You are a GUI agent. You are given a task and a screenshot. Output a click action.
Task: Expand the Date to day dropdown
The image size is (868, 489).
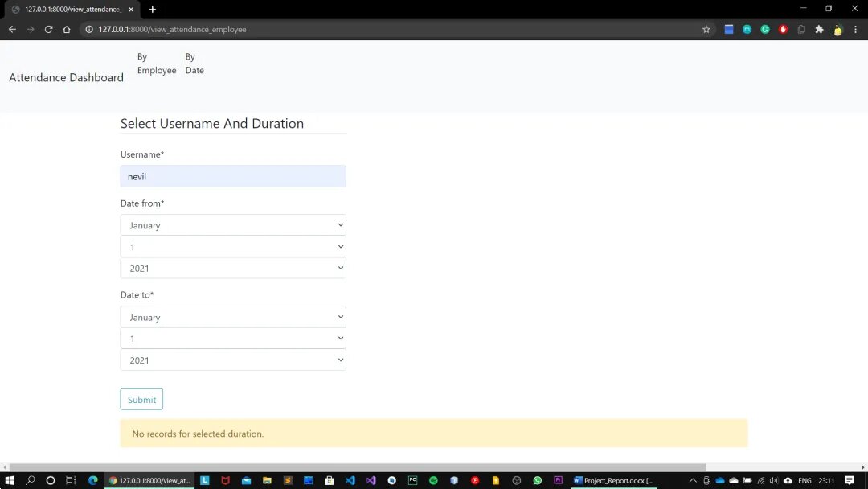233,339
